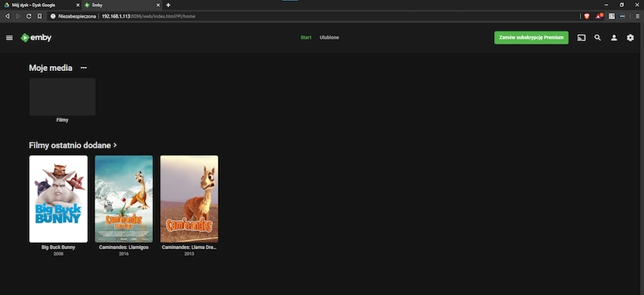Image resolution: width=644 pixels, height=295 pixels.
Task: Restore down the browser window
Action: [621, 5]
